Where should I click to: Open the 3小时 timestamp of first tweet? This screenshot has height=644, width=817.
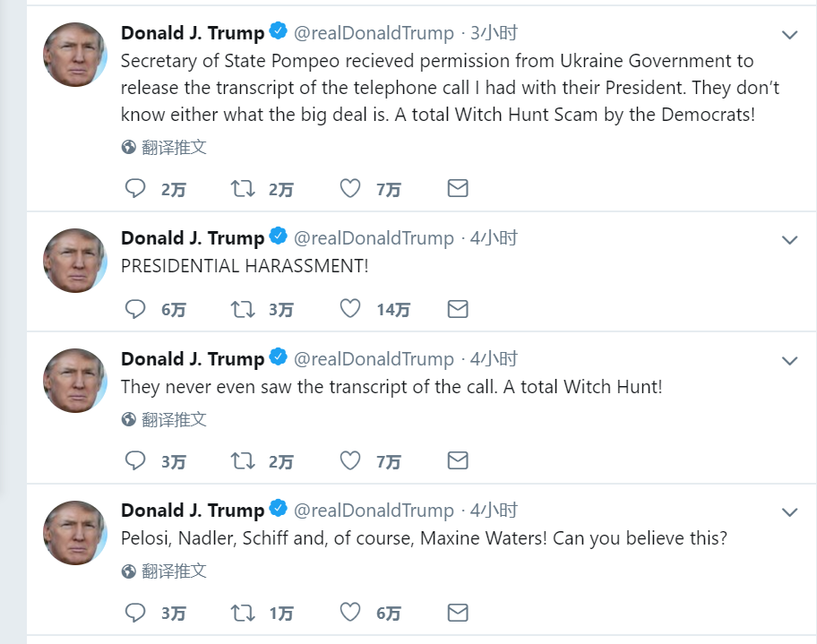pos(494,33)
